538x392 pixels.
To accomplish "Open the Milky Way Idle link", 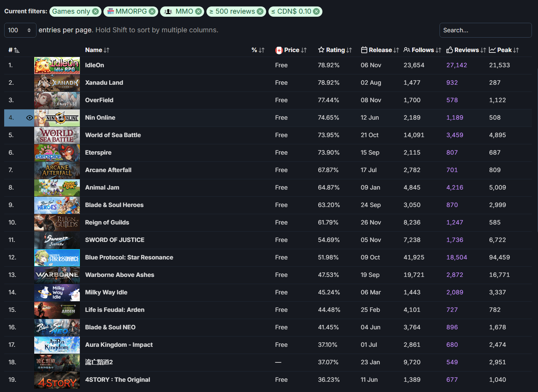I will (x=106, y=292).
